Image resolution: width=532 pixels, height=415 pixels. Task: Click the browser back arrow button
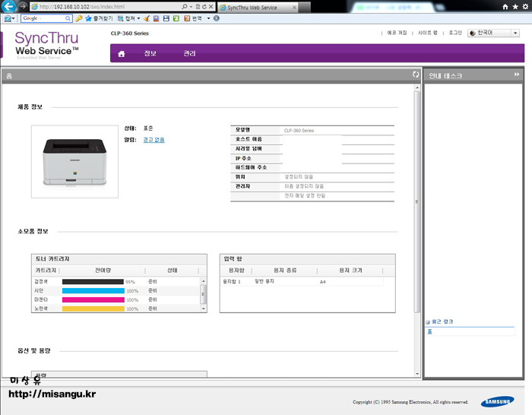pos(8,6)
